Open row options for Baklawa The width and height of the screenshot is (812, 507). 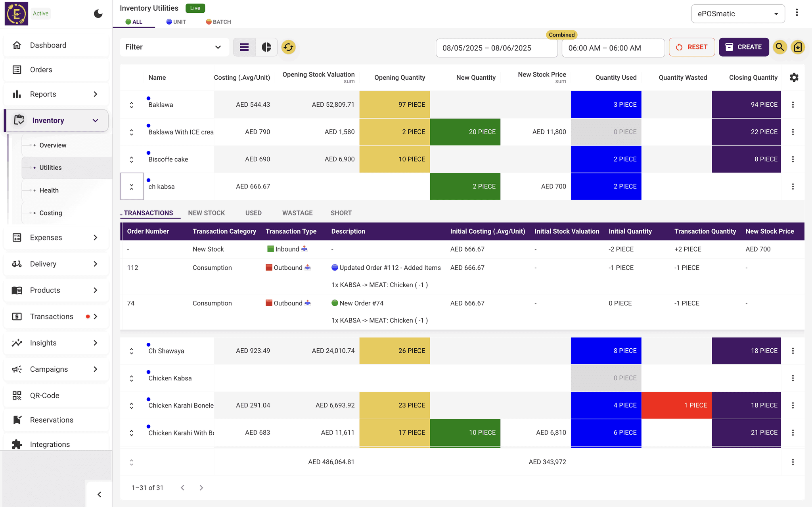point(793,105)
